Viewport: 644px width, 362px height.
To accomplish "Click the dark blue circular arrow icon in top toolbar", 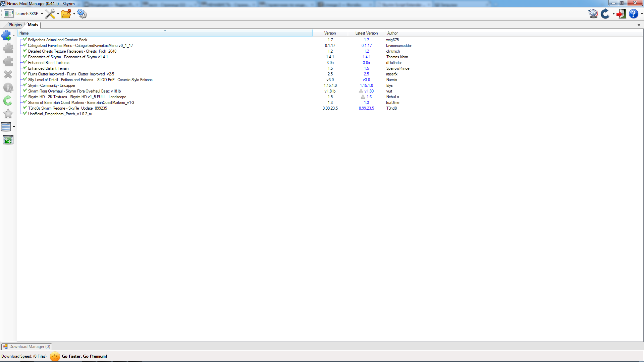I will click(605, 14).
